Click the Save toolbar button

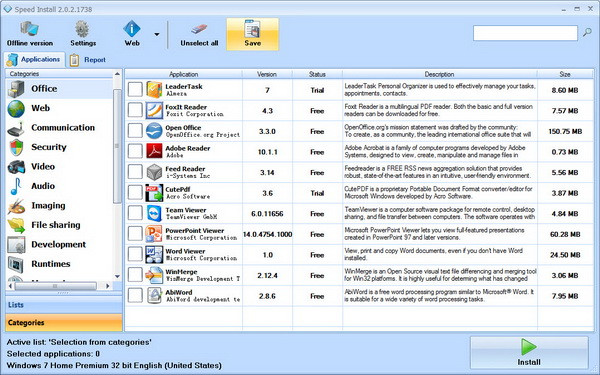coord(253,34)
